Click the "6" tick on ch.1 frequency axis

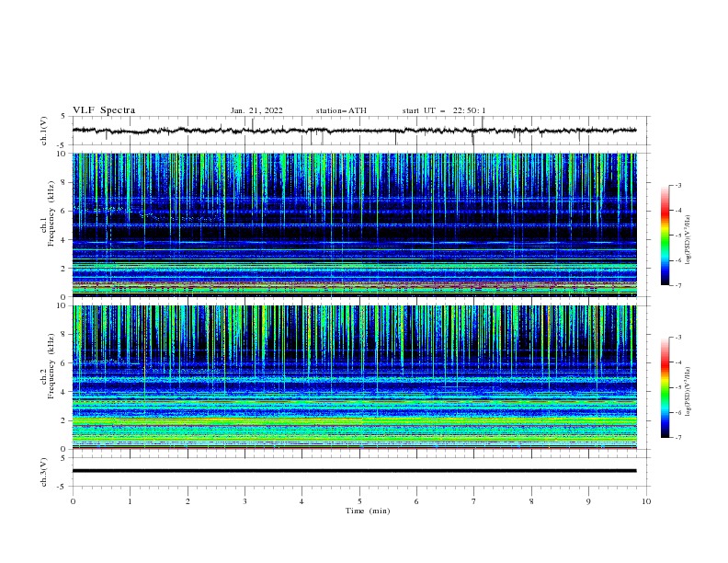(x=65, y=211)
